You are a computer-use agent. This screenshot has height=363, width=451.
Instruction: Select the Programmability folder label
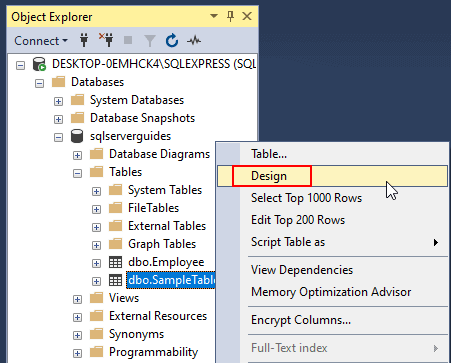pos(153,352)
